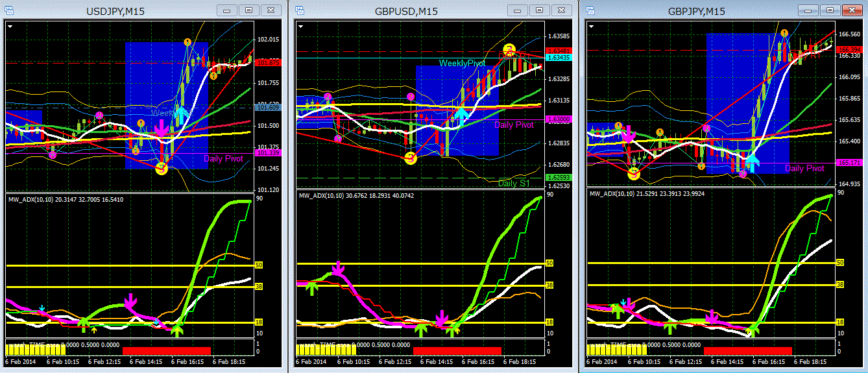Click the magenta down arrow on USDJPY price chart
868x373 pixels.
[161, 127]
